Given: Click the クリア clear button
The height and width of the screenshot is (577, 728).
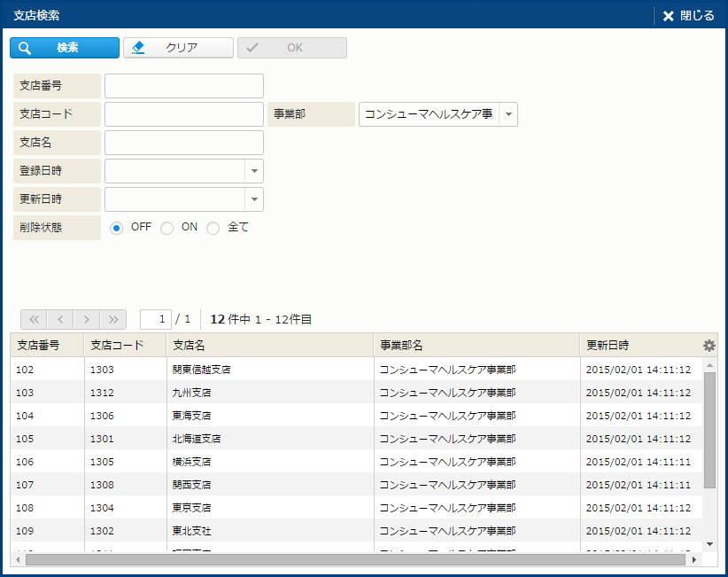Looking at the screenshot, I should tap(178, 48).
